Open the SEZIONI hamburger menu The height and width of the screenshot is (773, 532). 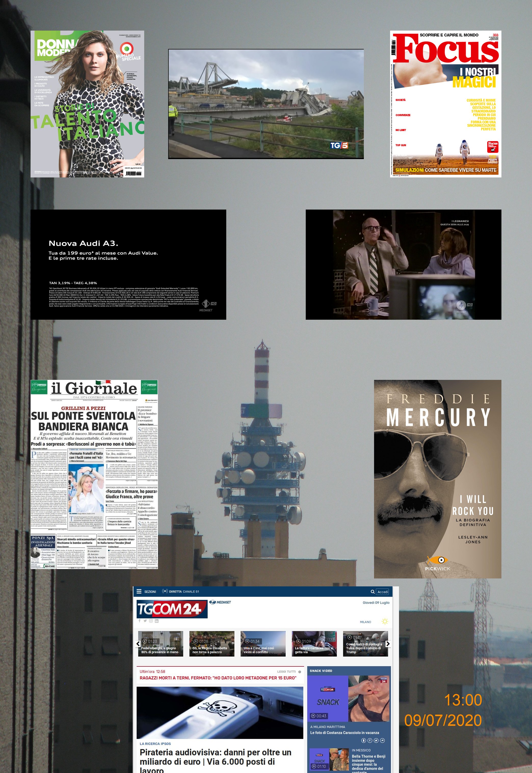click(139, 591)
